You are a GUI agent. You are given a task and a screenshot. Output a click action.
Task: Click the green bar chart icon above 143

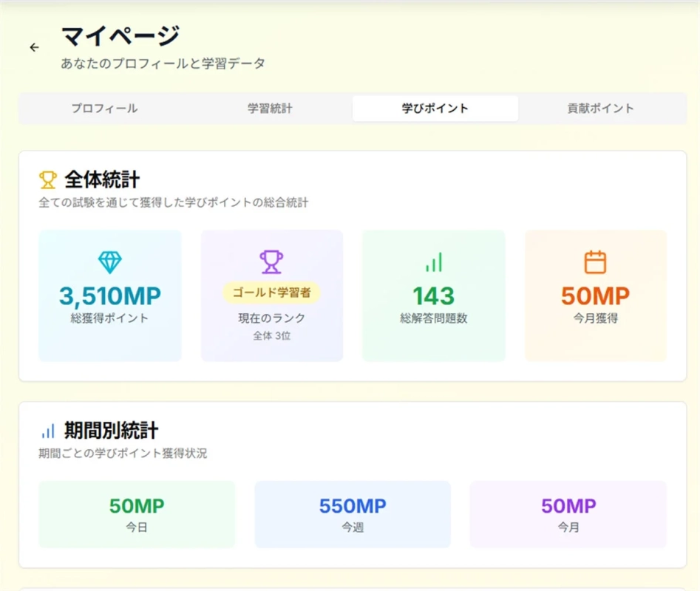pos(433,261)
